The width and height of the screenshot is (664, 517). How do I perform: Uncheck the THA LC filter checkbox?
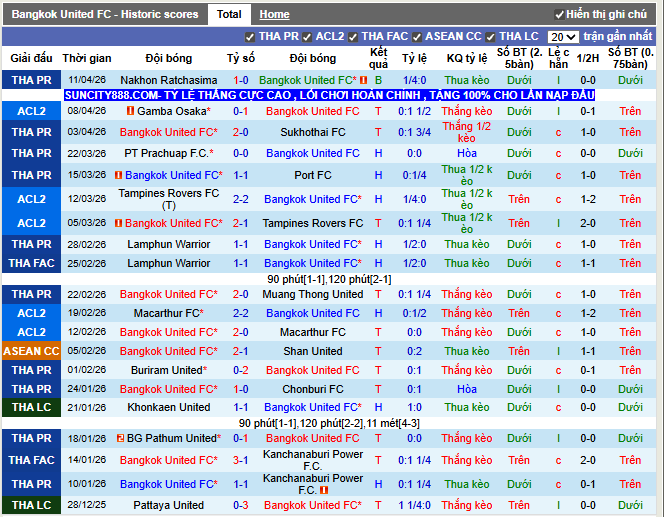[491, 36]
